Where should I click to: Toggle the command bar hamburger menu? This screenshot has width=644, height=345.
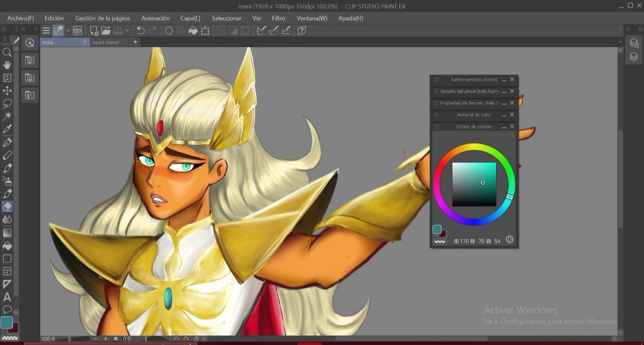[46, 31]
